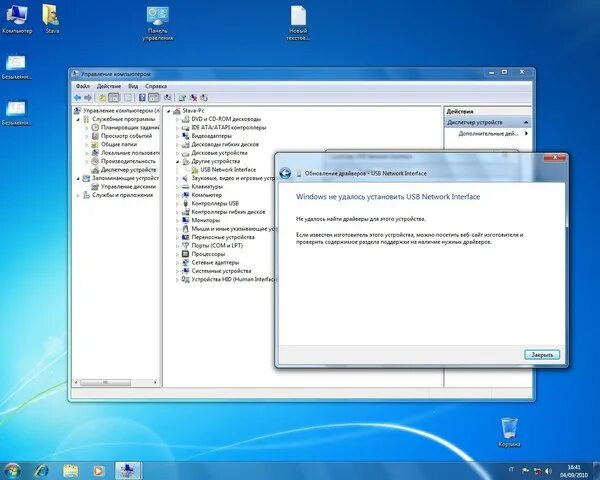Image resolution: width=600 pixels, height=480 pixels.
Task: Click the Сетевые адаптеры device icon
Action: (x=186, y=262)
